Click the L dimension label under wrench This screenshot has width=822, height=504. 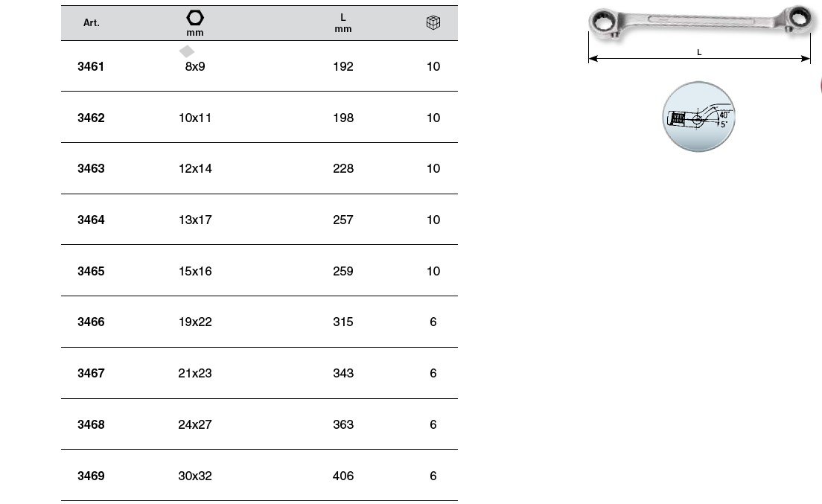[x=699, y=53]
